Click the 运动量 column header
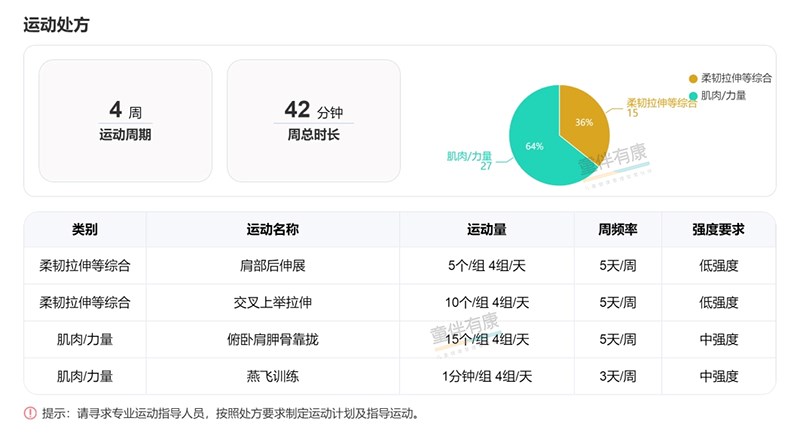800x433 pixels. coord(487,230)
